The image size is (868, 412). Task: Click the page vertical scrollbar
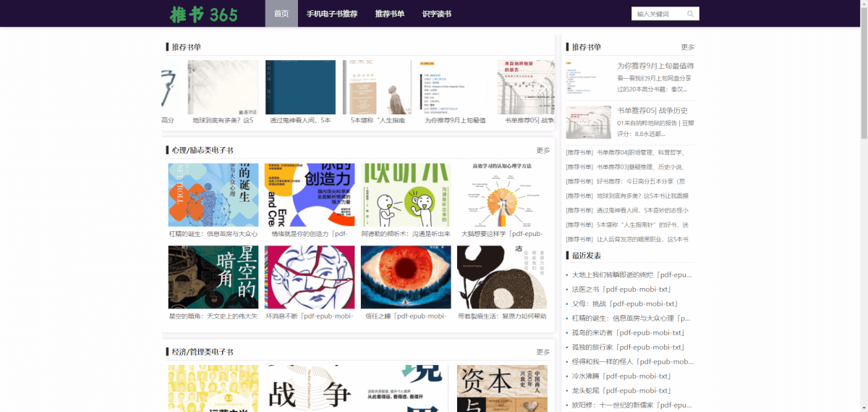pos(864,206)
